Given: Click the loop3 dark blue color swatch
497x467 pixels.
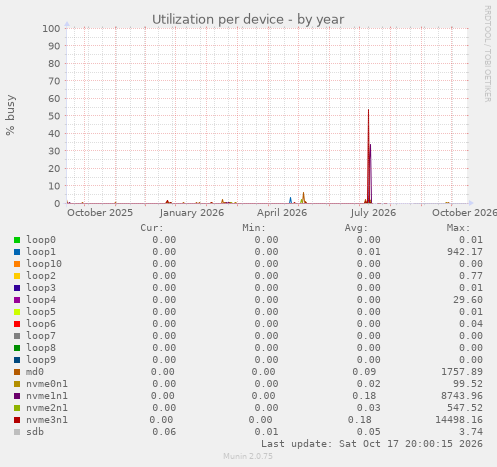Looking at the screenshot, I should pos(17,288).
